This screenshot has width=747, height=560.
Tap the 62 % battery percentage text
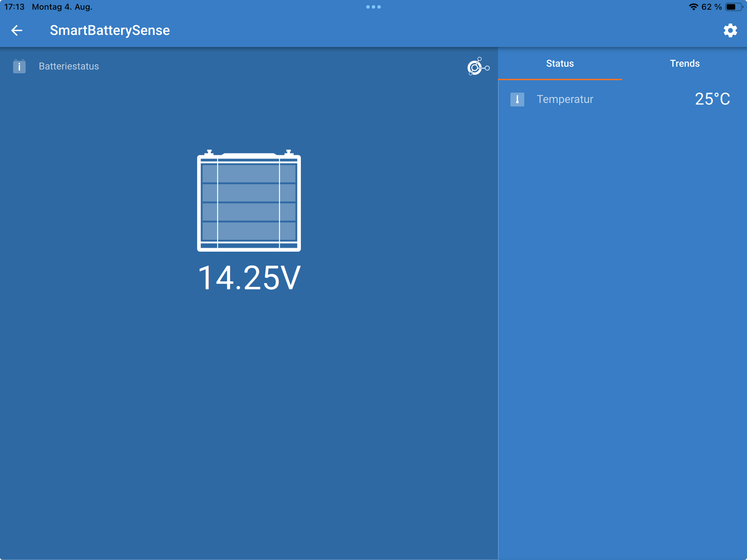pyautogui.click(x=711, y=7)
